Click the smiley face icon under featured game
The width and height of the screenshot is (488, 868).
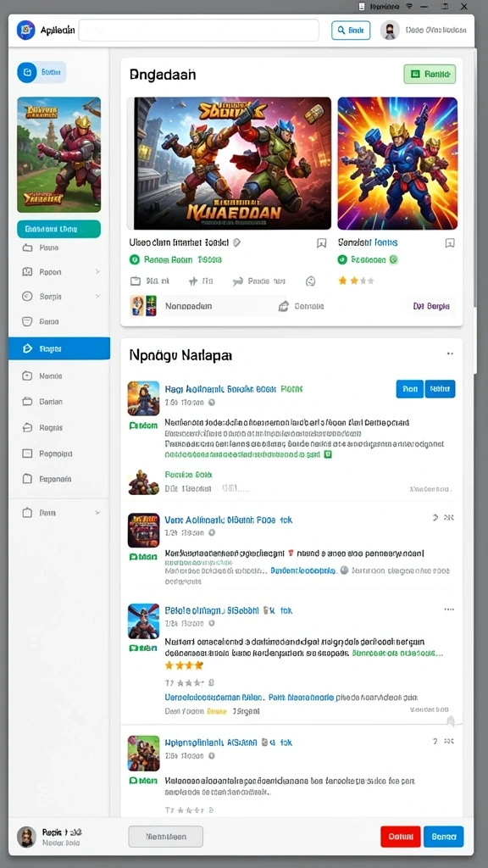[x=310, y=281]
